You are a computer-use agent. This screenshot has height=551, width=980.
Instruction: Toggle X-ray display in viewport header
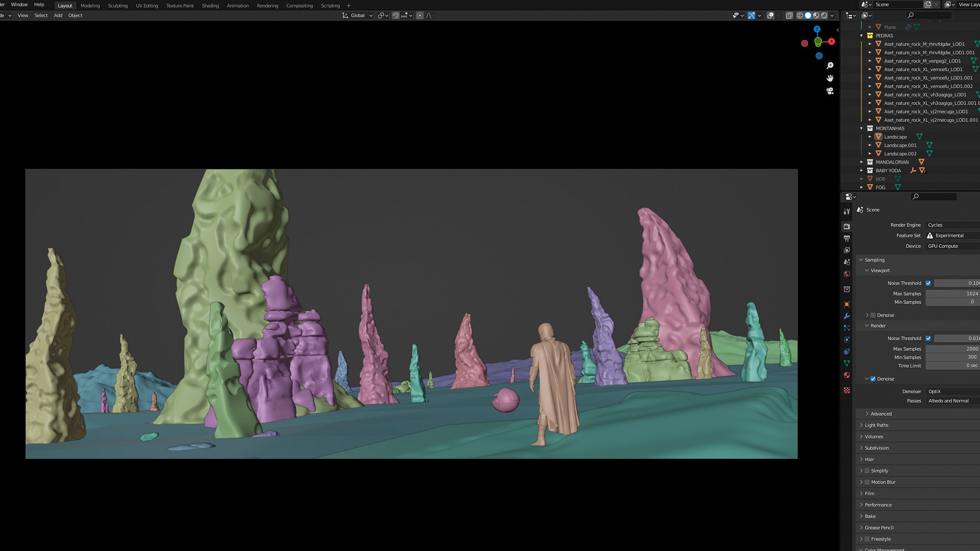coord(789,15)
